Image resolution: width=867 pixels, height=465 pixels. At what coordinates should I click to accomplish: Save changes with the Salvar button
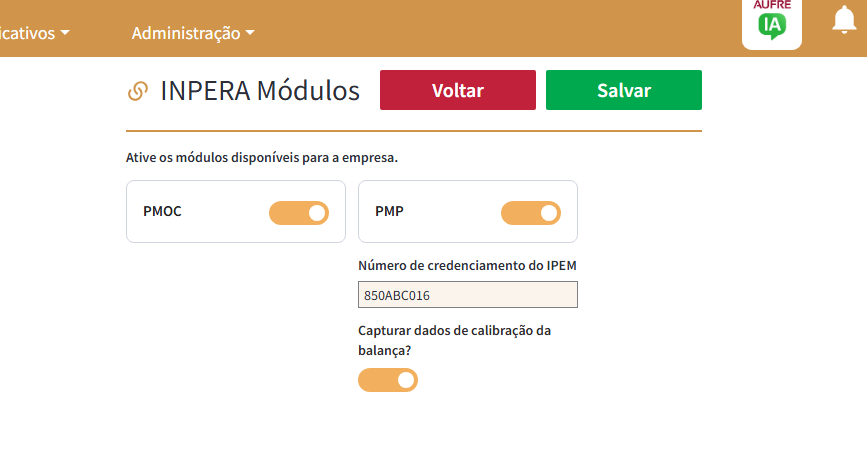click(x=624, y=90)
